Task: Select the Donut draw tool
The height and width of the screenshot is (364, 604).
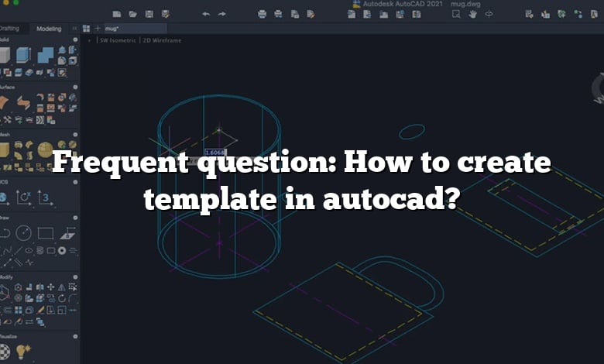Action: click(62, 251)
